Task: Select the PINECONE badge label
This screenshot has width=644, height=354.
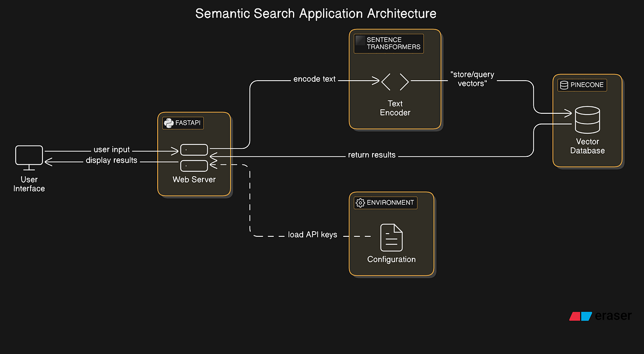Action: [586, 85]
